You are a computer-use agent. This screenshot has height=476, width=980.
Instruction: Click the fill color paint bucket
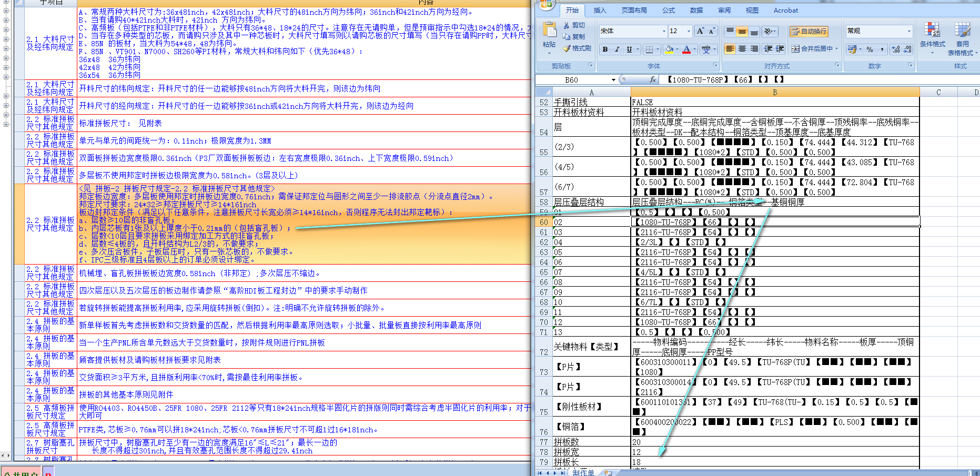click(669, 49)
